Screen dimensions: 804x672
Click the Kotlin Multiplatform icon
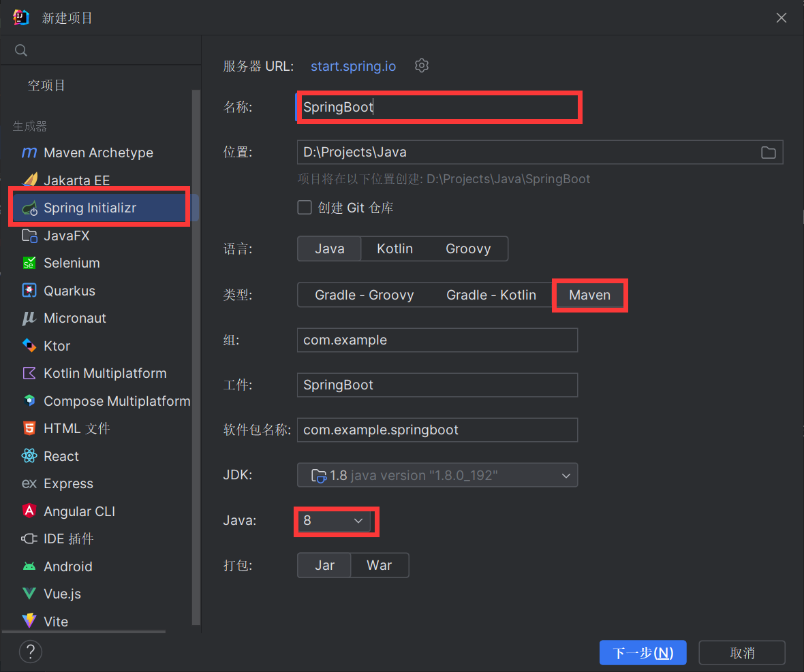pyautogui.click(x=29, y=373)
